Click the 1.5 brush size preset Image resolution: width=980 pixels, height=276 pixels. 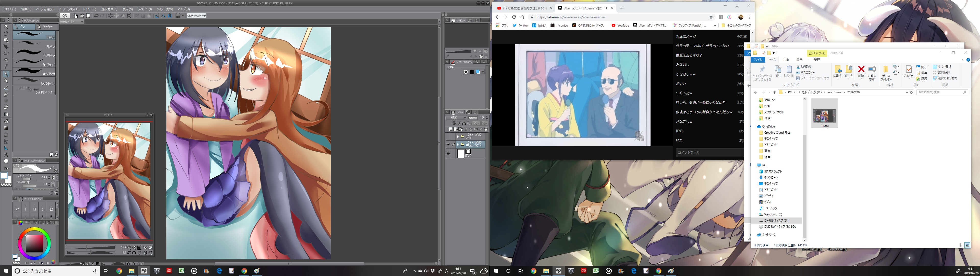[x=34, y=207]
